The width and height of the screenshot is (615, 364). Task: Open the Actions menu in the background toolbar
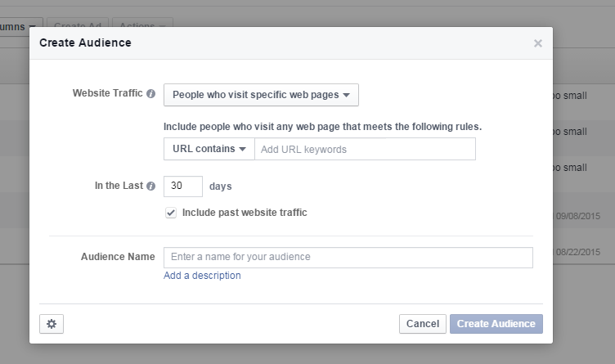pos(141,26)
